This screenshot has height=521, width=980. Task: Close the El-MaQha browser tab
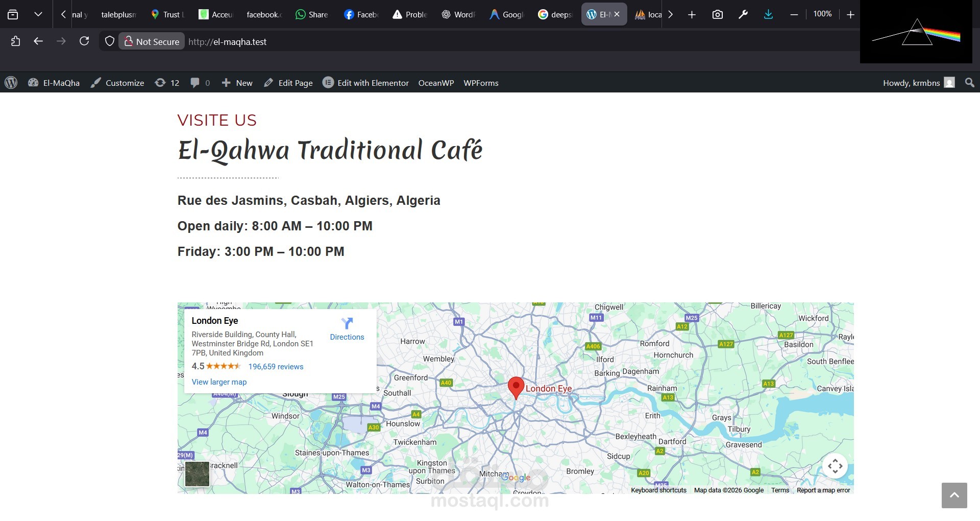coord(617,14)
